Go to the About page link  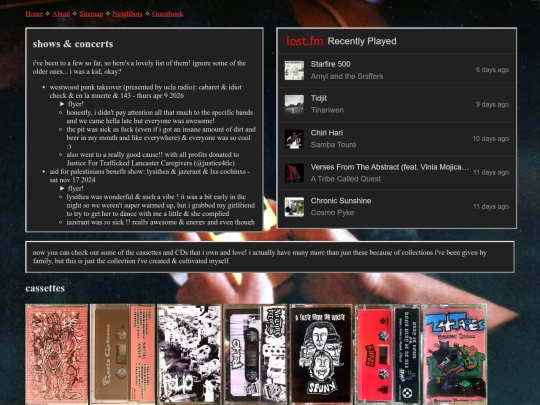(x=61, y=14)
